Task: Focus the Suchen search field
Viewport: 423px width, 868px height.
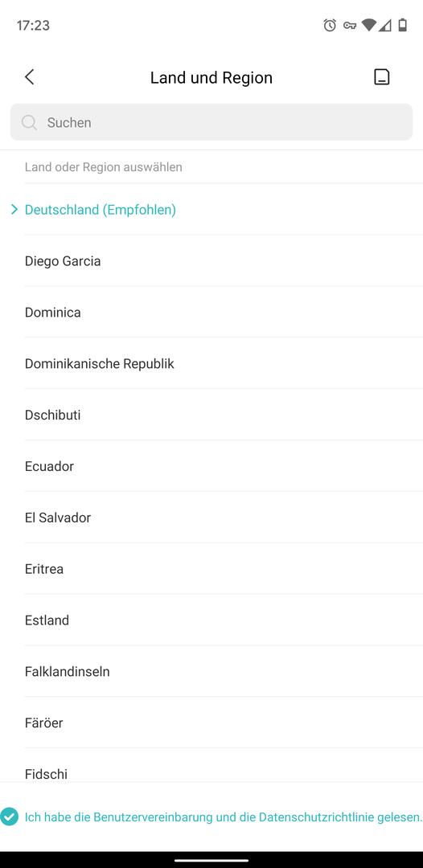Action: pyautogui.click(x=211, y=122)
